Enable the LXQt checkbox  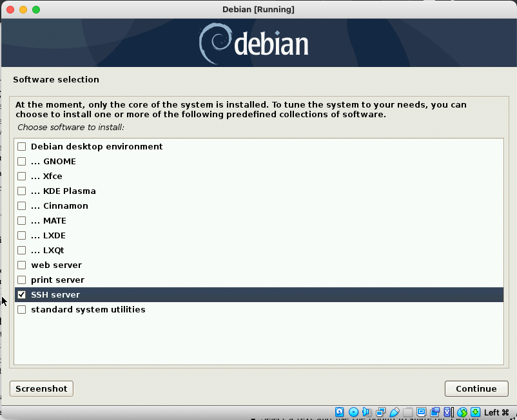coord(22,250)
